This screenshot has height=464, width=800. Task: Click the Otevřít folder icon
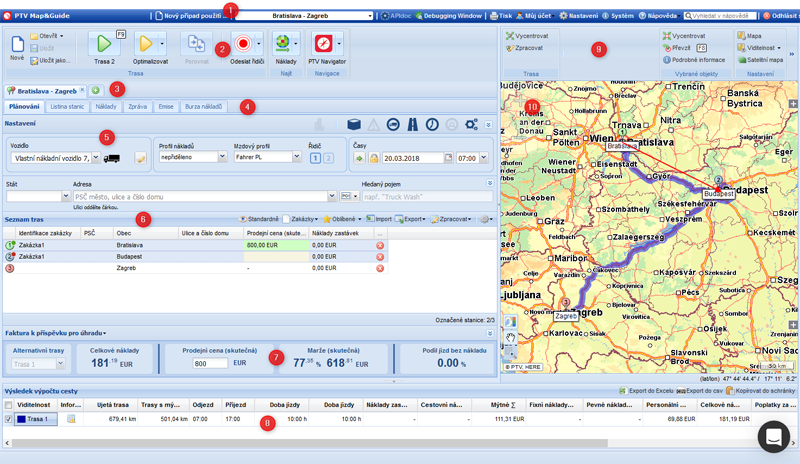(x=34, y=36)
